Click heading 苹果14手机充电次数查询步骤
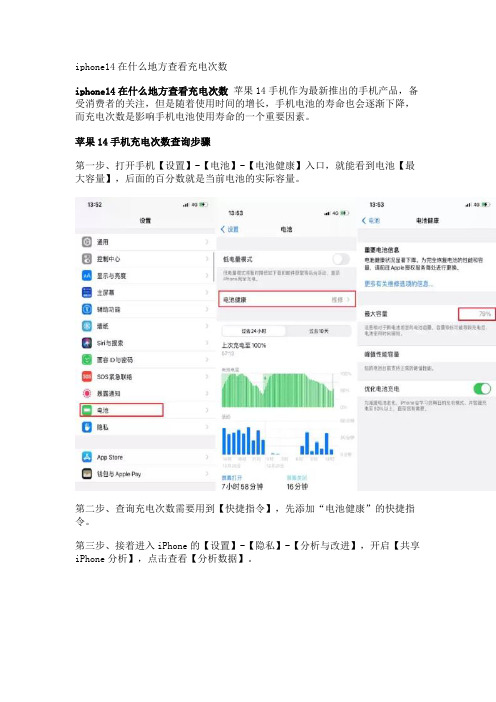Viewport: 496px width, 702px height. pos(143,142)
